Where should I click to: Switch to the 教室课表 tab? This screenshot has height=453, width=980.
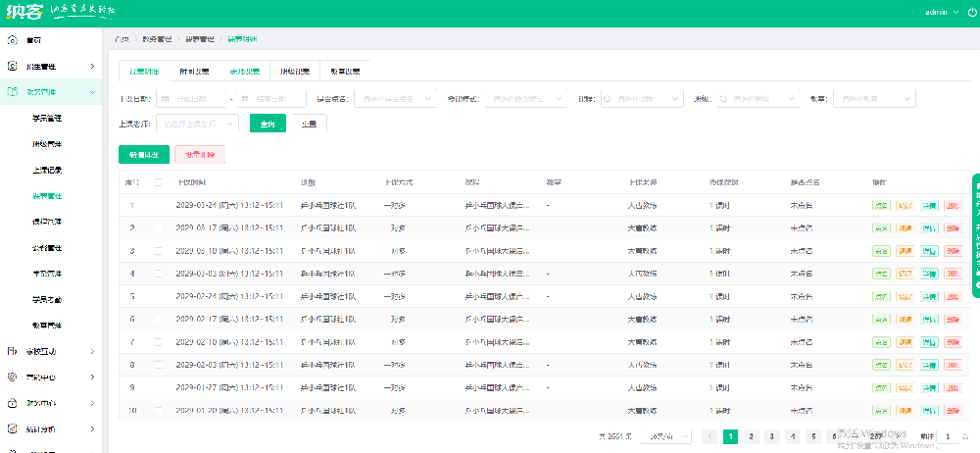(345, 72)
